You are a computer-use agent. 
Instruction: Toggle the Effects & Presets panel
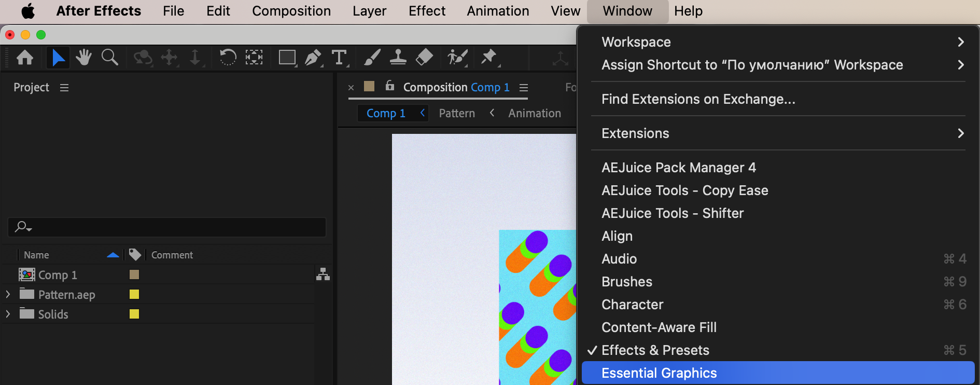(655, 350)
